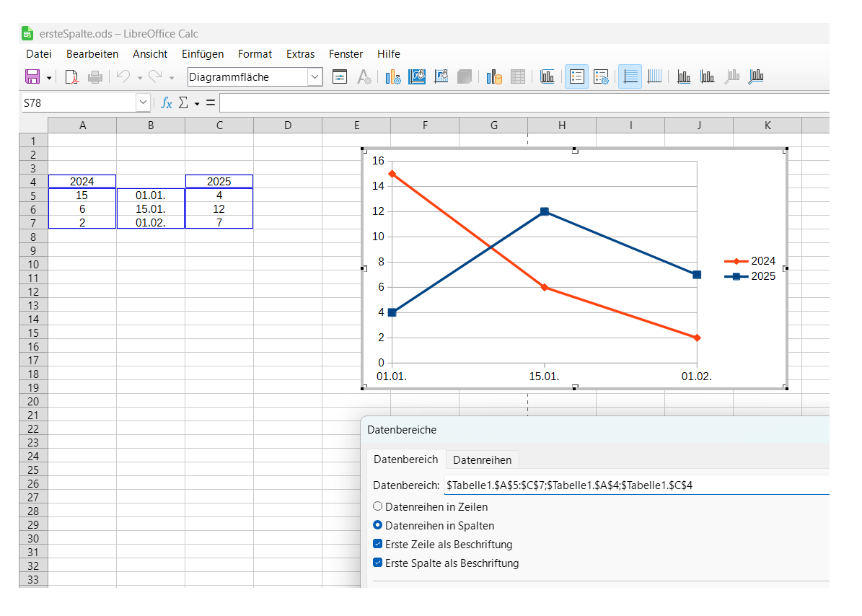Open the Einfügen menu
The width and height of the screenshot is (862, 616).
click(202, 54)
